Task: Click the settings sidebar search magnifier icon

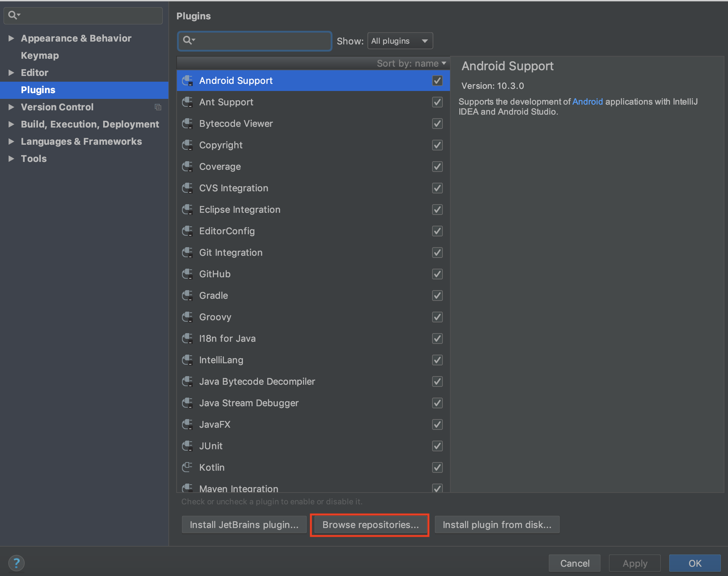Action: coord(14,15)
